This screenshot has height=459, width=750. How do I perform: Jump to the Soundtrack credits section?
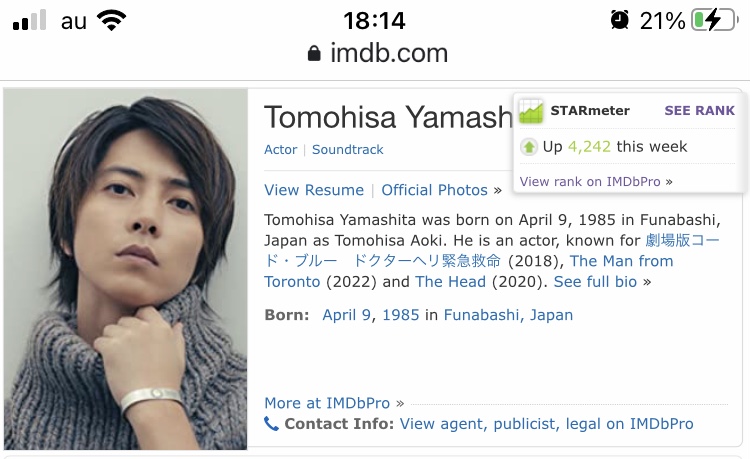coord(347,150)
